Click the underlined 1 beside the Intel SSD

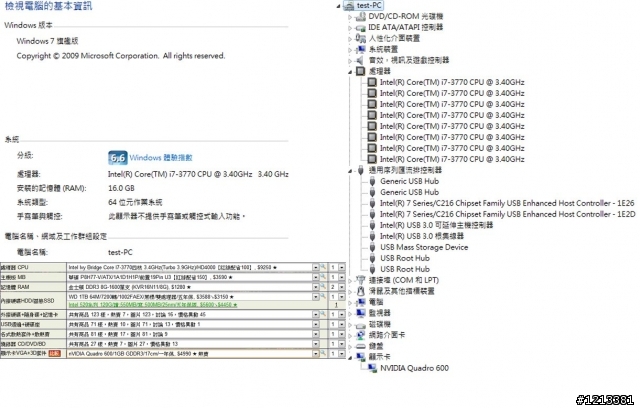[x=336, y=305]
